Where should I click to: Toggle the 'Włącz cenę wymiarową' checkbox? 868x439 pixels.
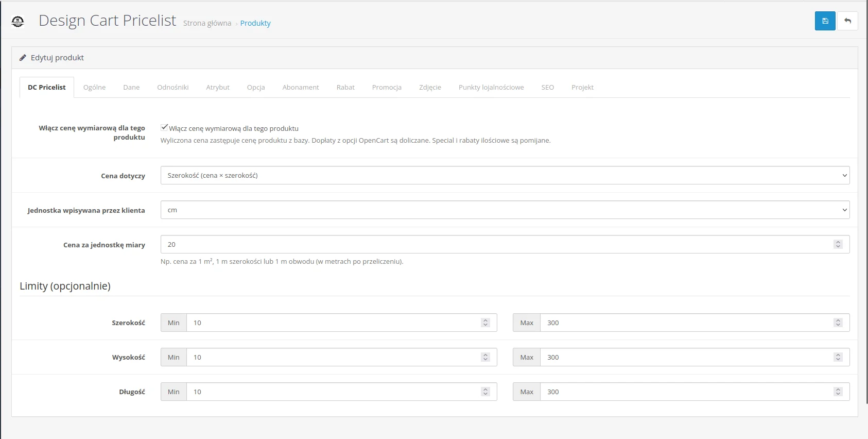[x=164, y=127]
